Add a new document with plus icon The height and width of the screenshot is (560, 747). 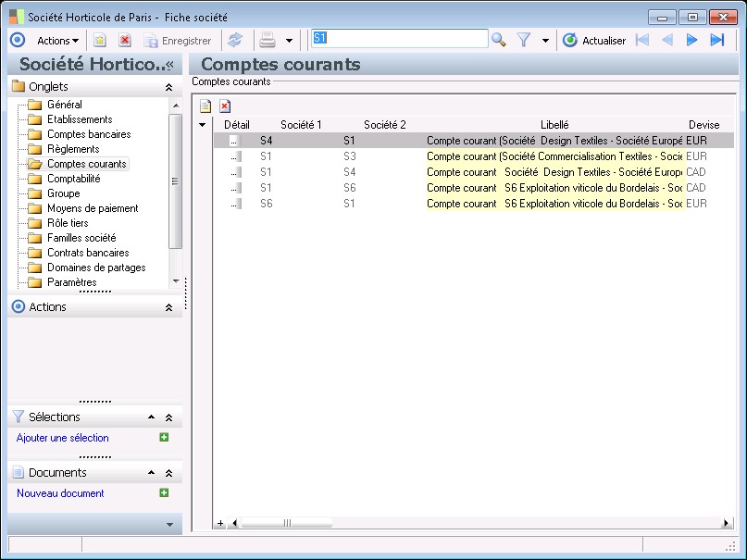coord(164,493)
